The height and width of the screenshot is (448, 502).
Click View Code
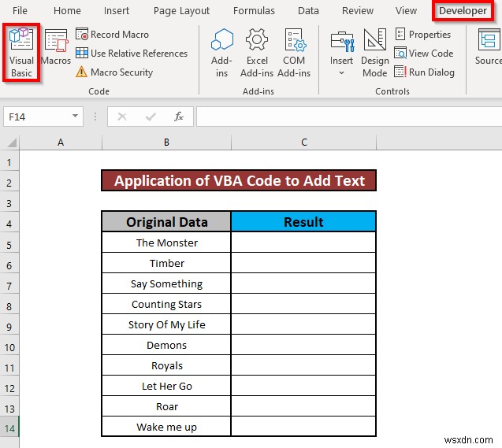tap(423, 53)
